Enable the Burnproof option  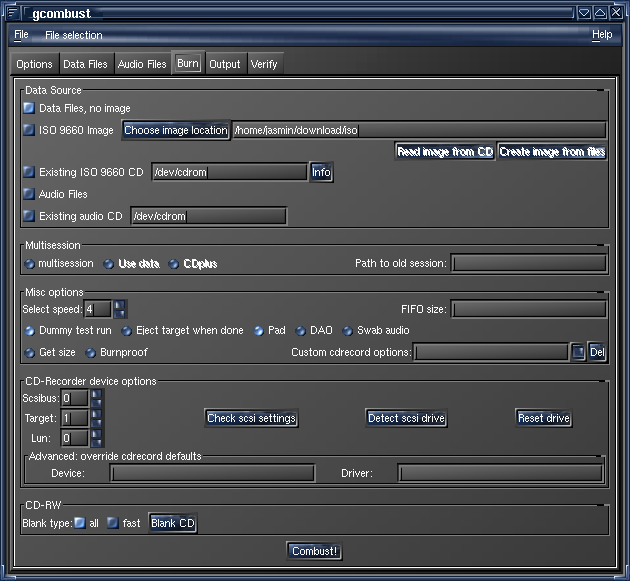(x=91, y=352)
